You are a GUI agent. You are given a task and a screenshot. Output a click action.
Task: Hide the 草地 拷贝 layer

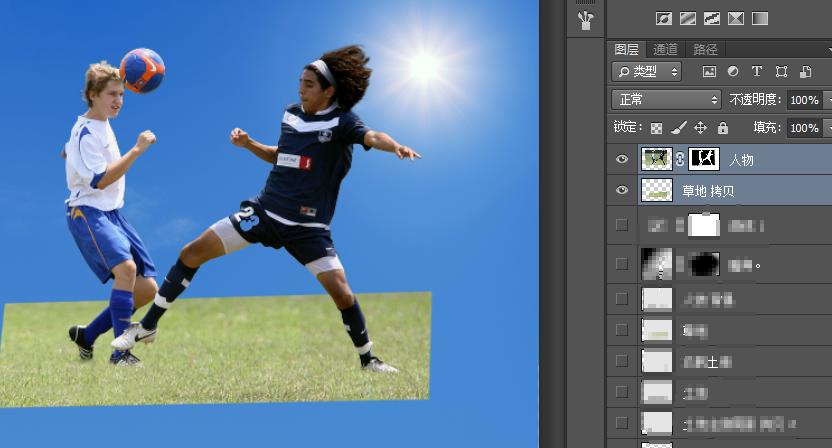click(622, 189)
